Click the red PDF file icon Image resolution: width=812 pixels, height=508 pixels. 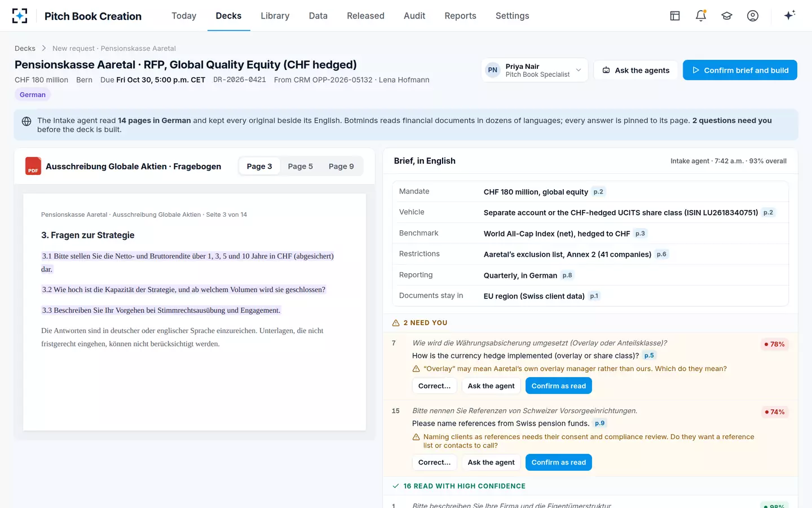33,166
